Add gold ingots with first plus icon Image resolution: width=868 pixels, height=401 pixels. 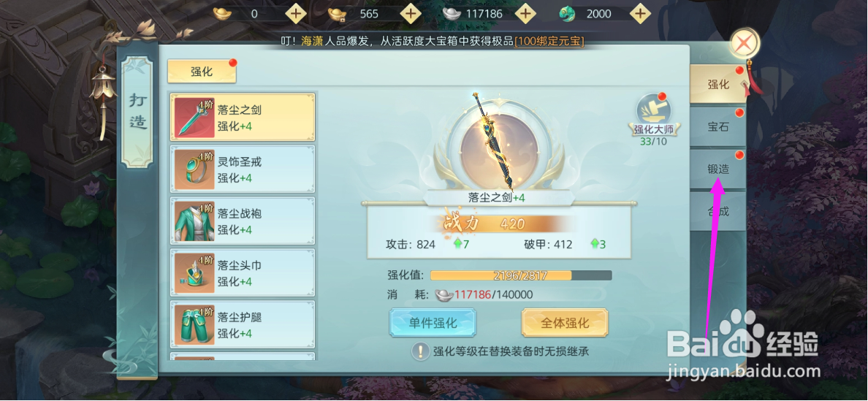pyautogui.click(x=296, y=13)
